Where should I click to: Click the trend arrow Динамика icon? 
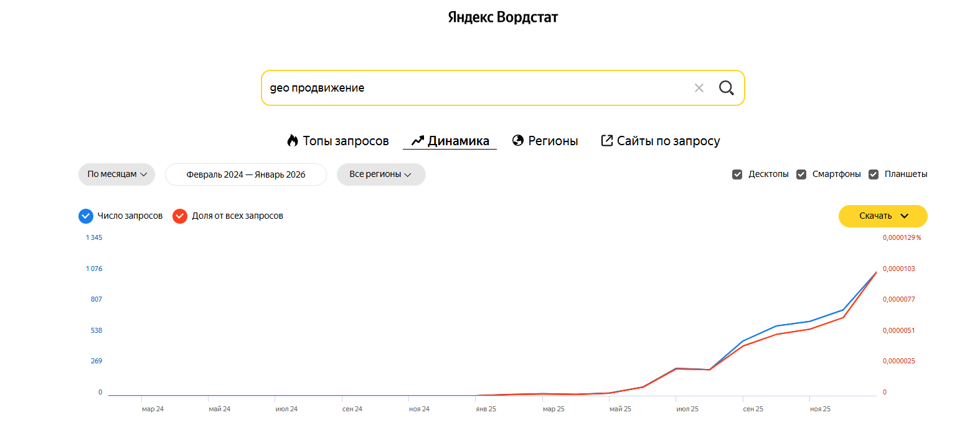pos(418,141)
